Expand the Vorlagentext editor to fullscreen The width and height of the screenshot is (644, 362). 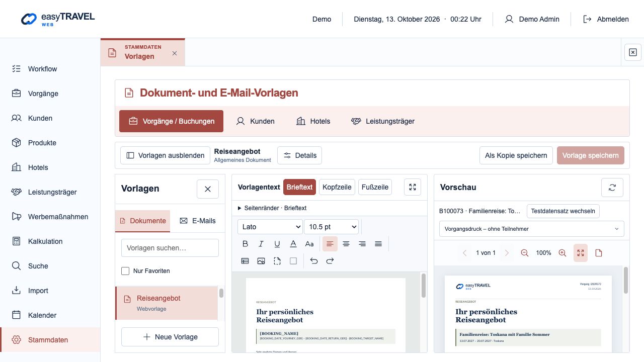(x=413, y=187)
